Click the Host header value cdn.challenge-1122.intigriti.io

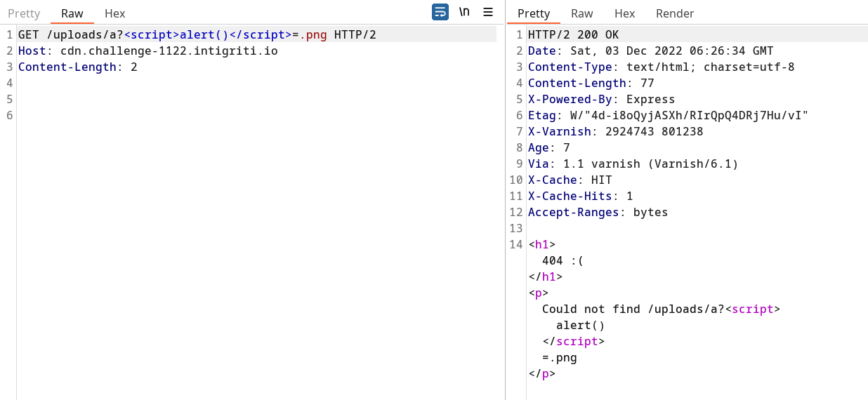click(x=169, y=51)
